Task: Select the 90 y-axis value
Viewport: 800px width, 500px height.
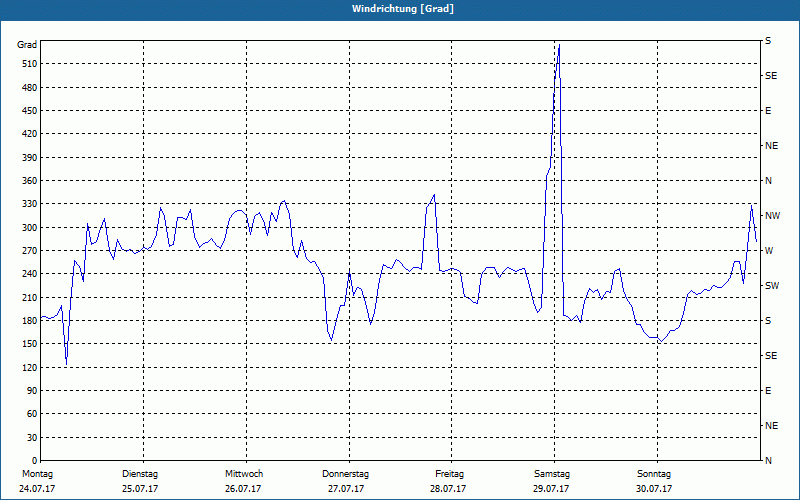Action: tap(32, 391)
